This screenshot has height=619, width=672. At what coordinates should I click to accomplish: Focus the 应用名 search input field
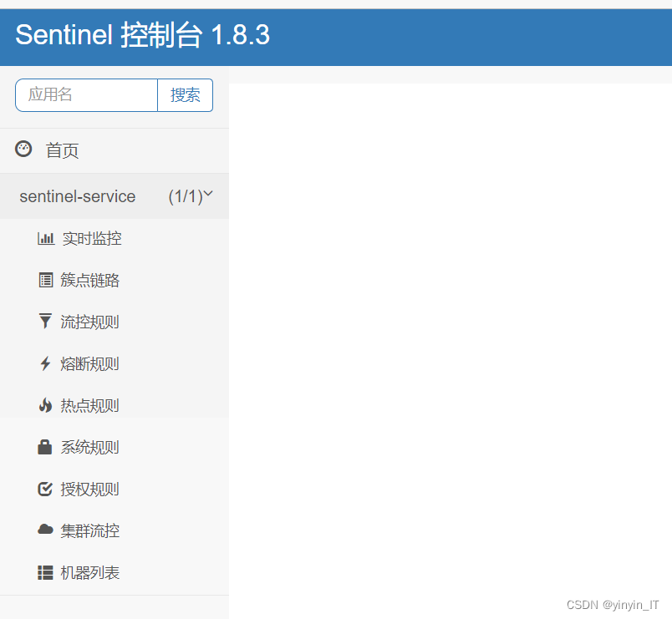(x=87, y=95)
